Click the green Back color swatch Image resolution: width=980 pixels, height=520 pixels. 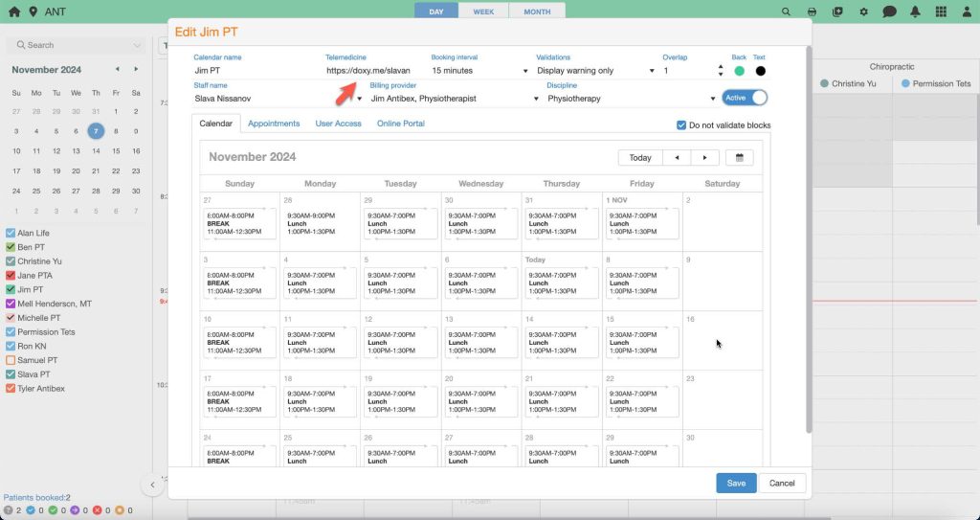739,71
